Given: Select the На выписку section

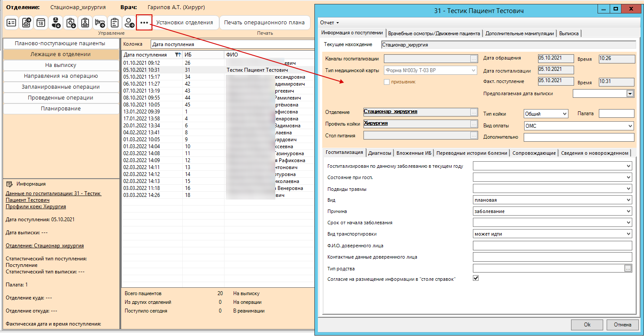Looking at the screenshot, I should [x=60, y=65].
